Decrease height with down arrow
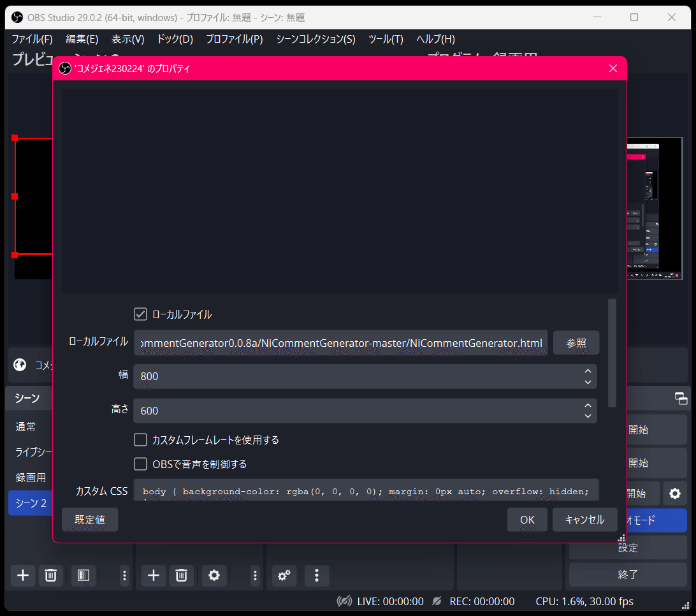Viewport: 696px width, 616px height. point(588,416)
